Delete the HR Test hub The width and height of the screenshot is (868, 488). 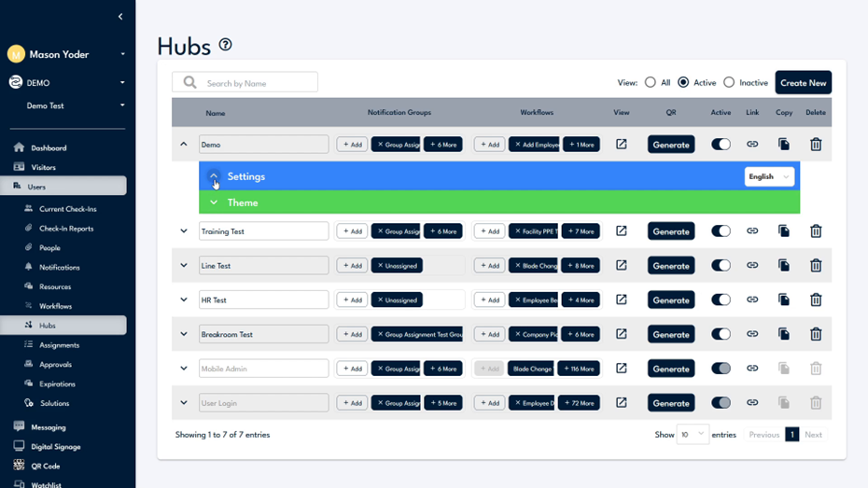coord(816,300)
